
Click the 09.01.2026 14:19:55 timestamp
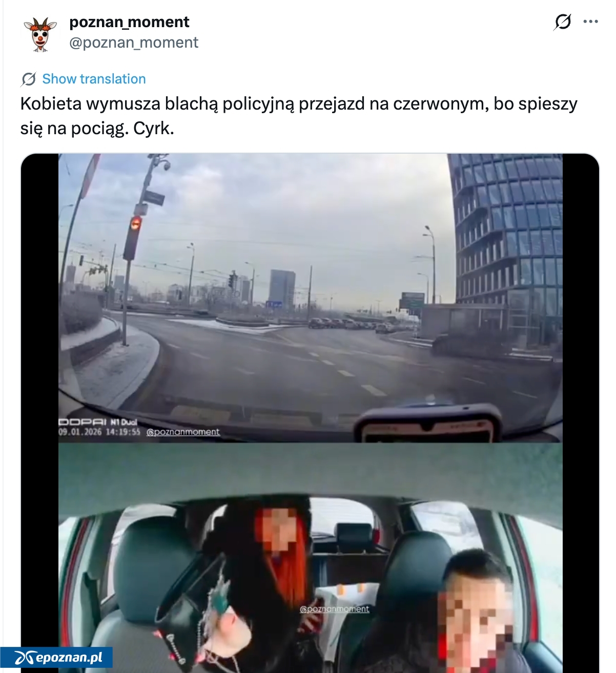[x=99, y=432]
